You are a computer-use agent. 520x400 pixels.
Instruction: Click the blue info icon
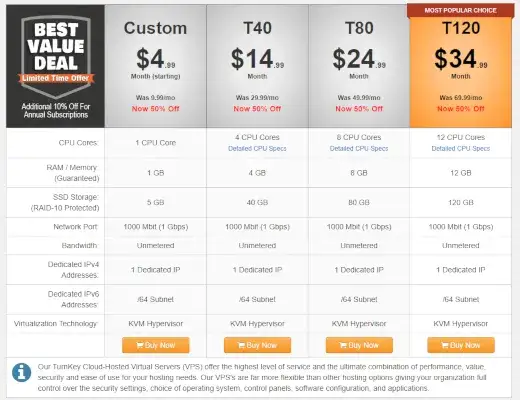(x=22, y=372)
